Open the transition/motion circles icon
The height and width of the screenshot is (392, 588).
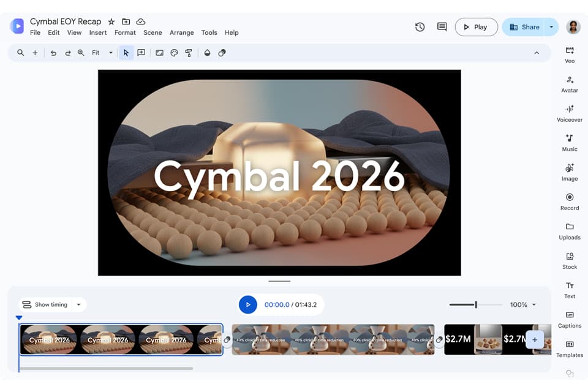point(222,53)
